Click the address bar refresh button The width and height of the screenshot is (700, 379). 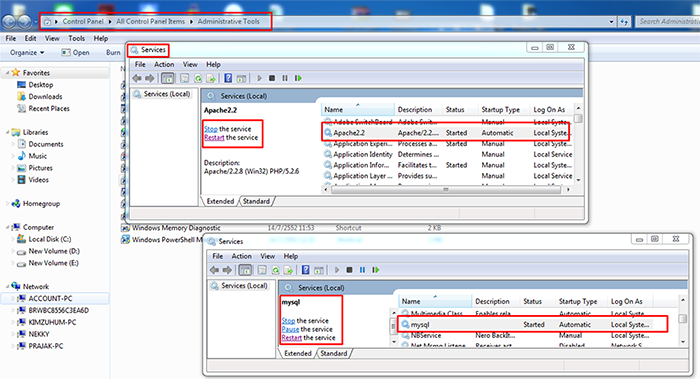(624, 21)
